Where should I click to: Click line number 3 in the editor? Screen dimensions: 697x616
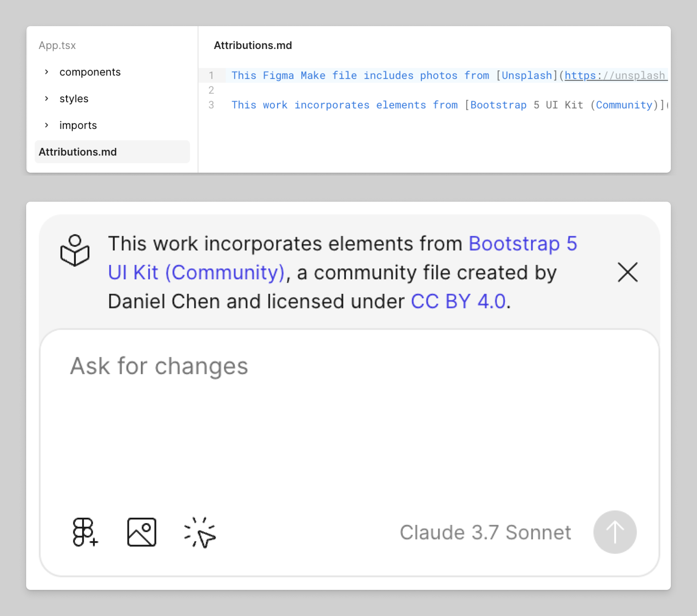pyautogui.click(x=211, y=105)
